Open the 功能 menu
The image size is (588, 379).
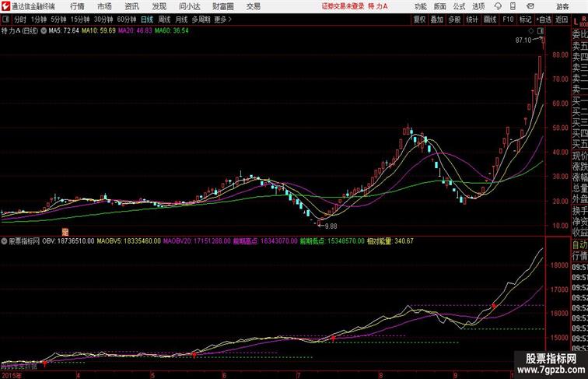coord(420,6)
